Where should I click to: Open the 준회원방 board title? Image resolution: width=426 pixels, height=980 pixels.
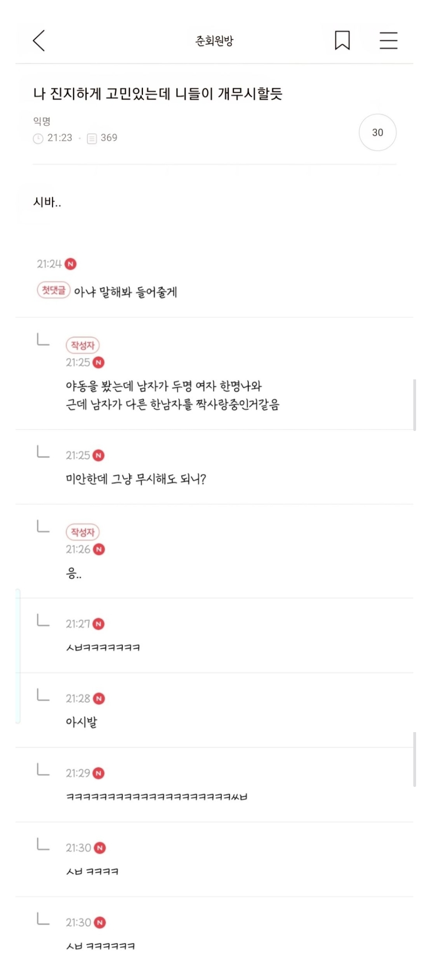click(x=214, y=41)
